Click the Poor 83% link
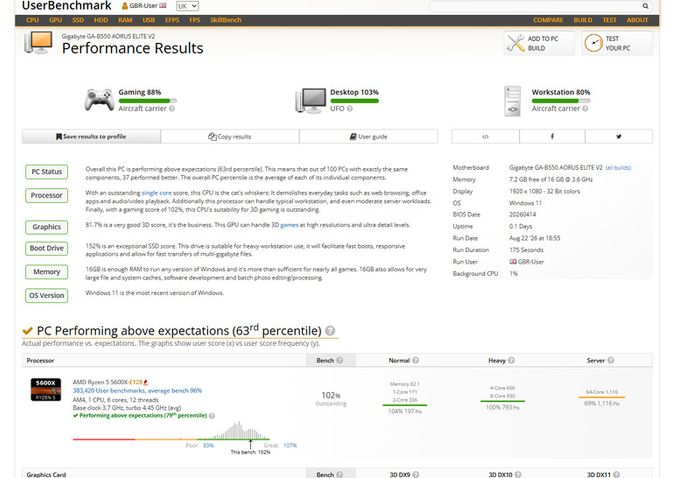 208,445
